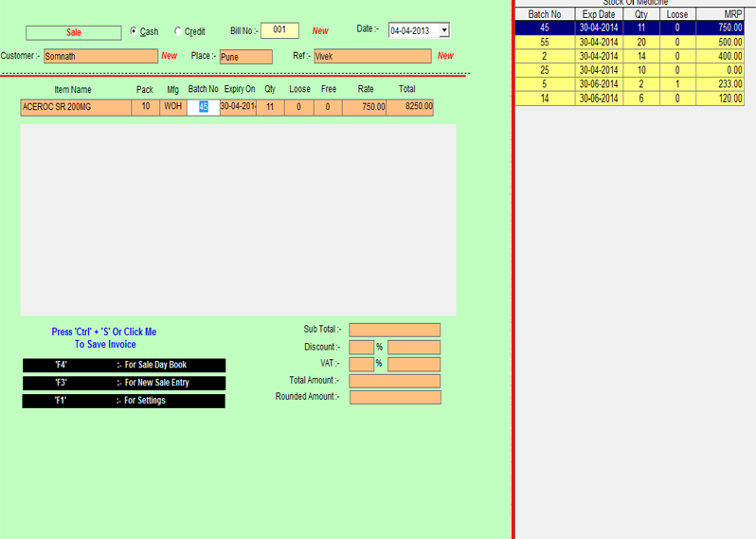Click New link next to Ref field

tap(445, 56)
